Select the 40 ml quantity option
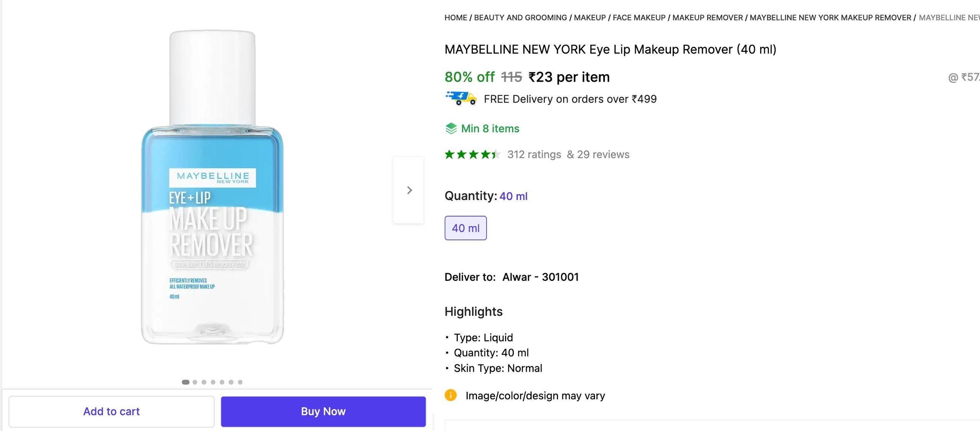This screenshot has height=431, width=980. [x=465, y=228]
